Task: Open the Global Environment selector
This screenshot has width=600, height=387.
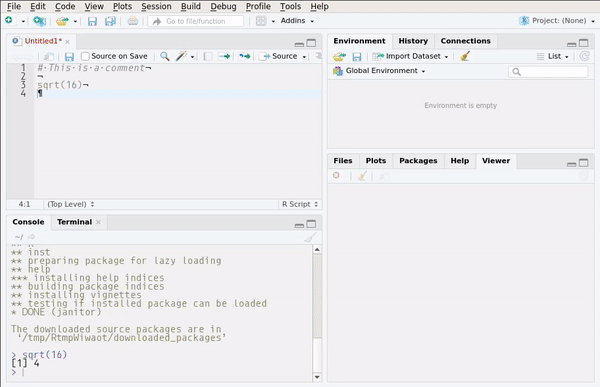Action: (x=380, y=71)
